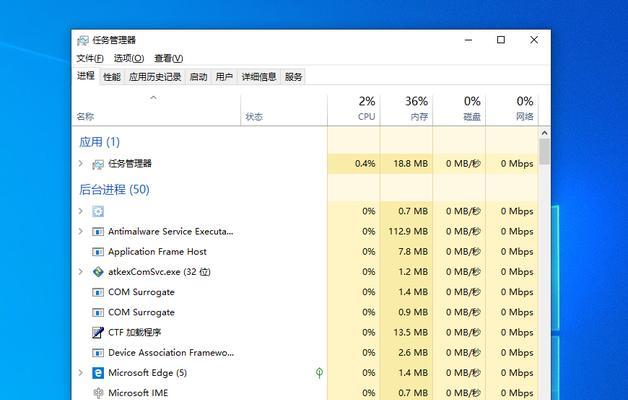Image resolution: width=628 pixels, height=400 pixels.
Task: Maximize the Task Manager window
Action: [501, 40]
